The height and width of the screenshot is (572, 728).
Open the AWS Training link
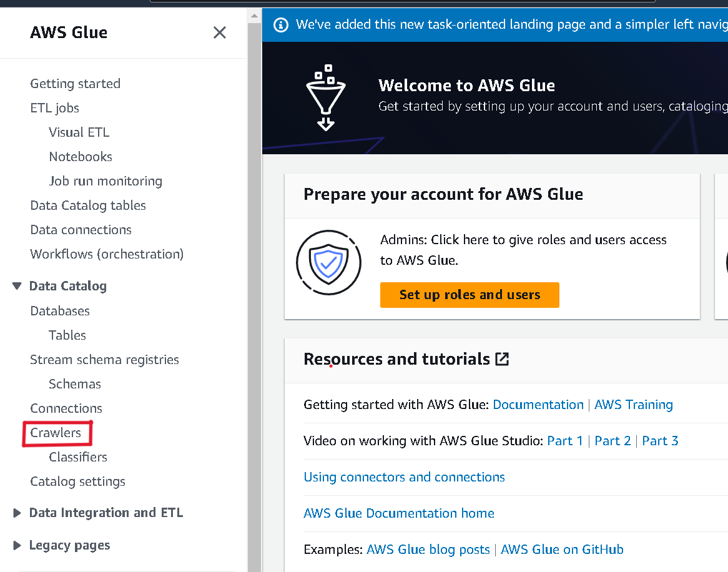click(x=633, y=405)
